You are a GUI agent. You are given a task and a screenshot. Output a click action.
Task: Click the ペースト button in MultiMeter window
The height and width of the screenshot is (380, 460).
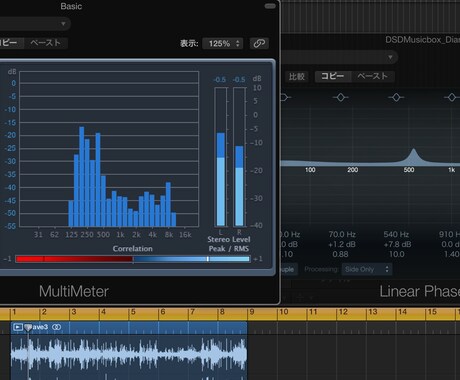(46, 43)
